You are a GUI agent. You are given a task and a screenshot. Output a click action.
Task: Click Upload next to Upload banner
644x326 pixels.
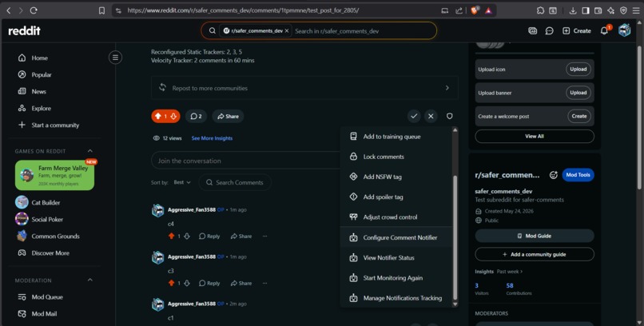[578, 93]
